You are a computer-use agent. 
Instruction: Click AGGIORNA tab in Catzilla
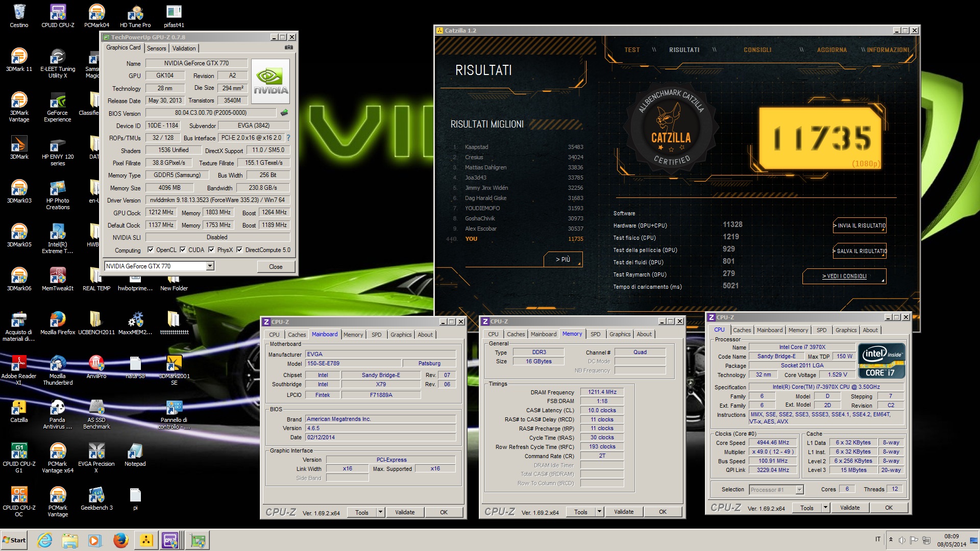pyautogui.click(x=831, y=50)
